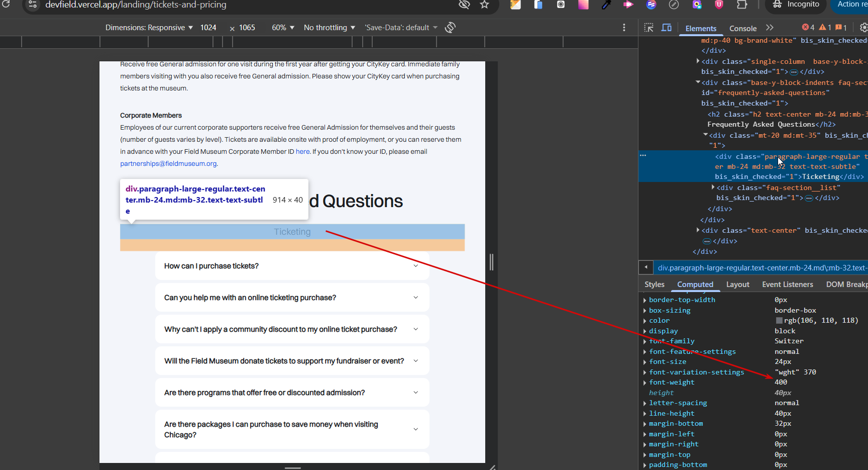Image resolution: width=868 pixels, height=470 pixels.
Task: Expand the font-weight computed property
Action: point(644,383)
